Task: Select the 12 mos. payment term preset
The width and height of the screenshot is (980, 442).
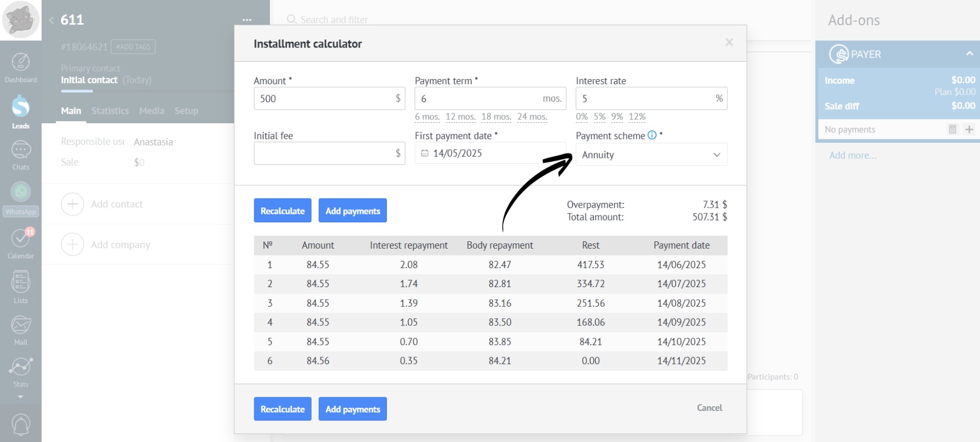Action: pyautogui.click(x=460, y=117)
